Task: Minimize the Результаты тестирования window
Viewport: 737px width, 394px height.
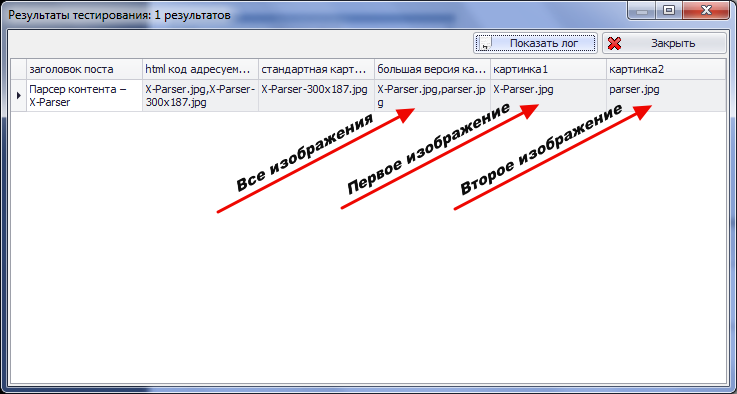Action: (643, 10)
